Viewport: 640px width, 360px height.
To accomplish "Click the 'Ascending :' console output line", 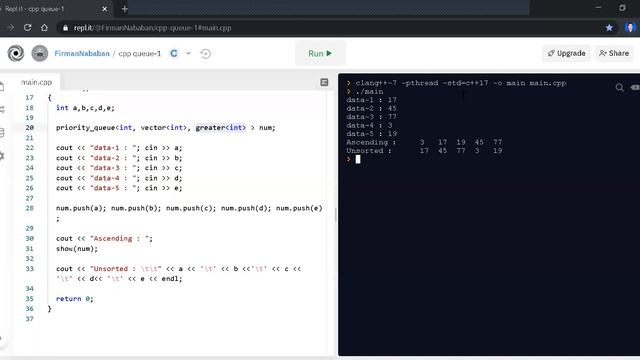I will click(x=424, y=142).
